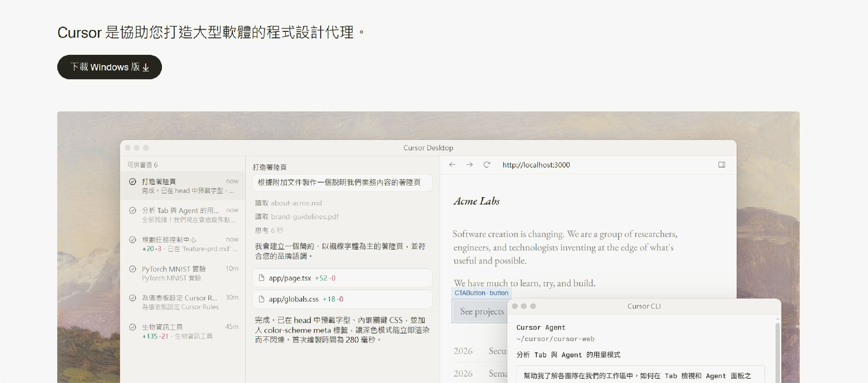Click the Cursor CLI window title bar
Viewport: 868px width, 383px height.
coord(644,306)
